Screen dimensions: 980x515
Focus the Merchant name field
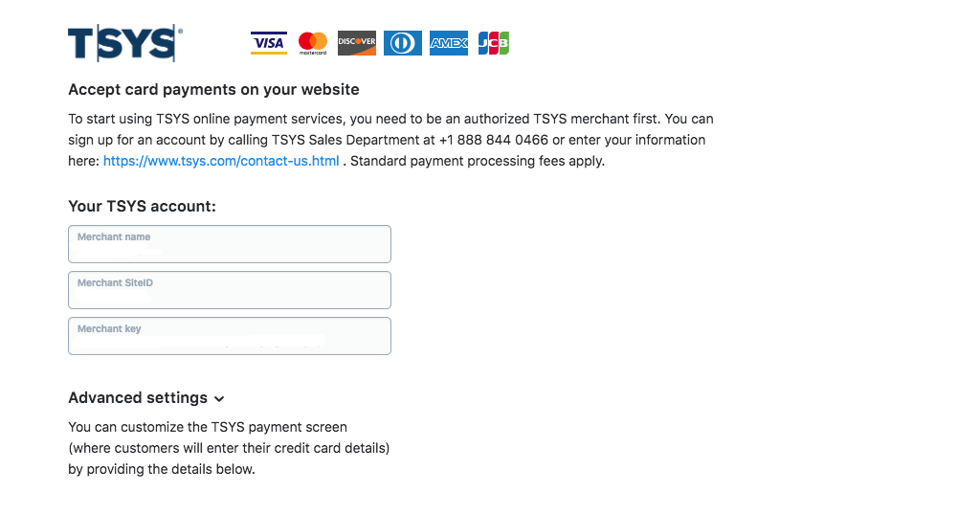230,244
